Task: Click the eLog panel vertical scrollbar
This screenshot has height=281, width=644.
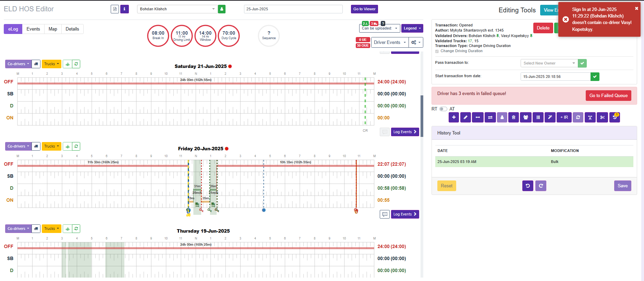Action: point(422,117)
